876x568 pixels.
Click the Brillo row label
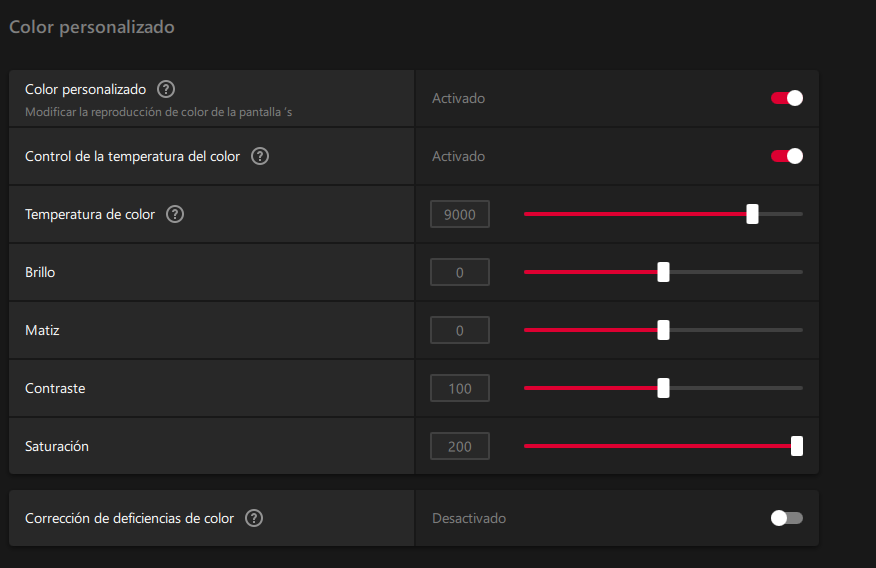point(40,272)
